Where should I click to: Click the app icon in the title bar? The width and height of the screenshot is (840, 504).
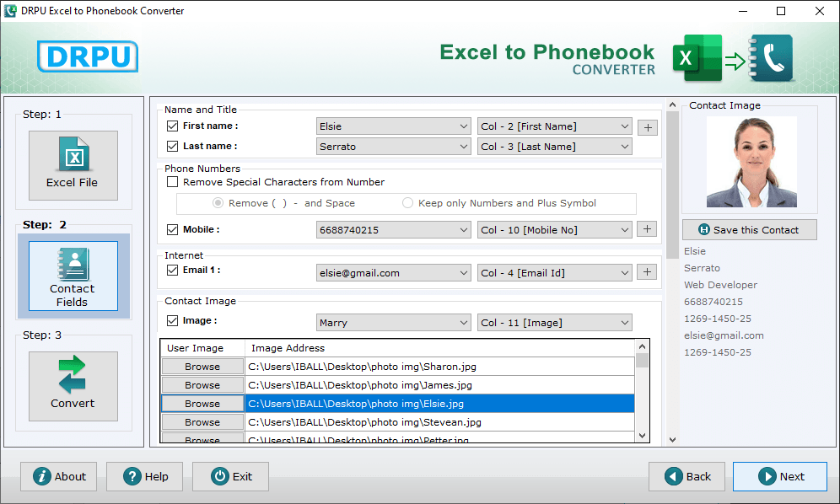pos(9,11)
